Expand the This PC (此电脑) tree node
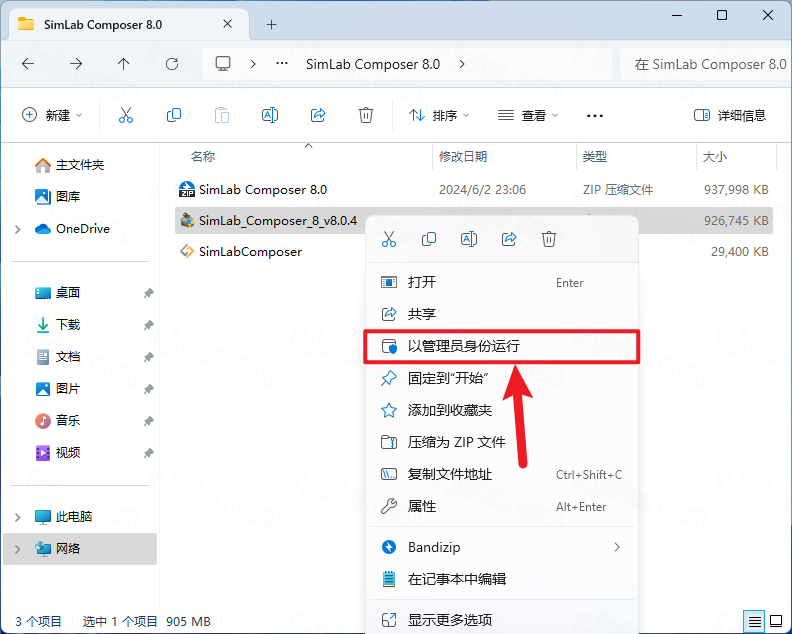Viewport: 792px width, 634px height. [x=18, y=517]
